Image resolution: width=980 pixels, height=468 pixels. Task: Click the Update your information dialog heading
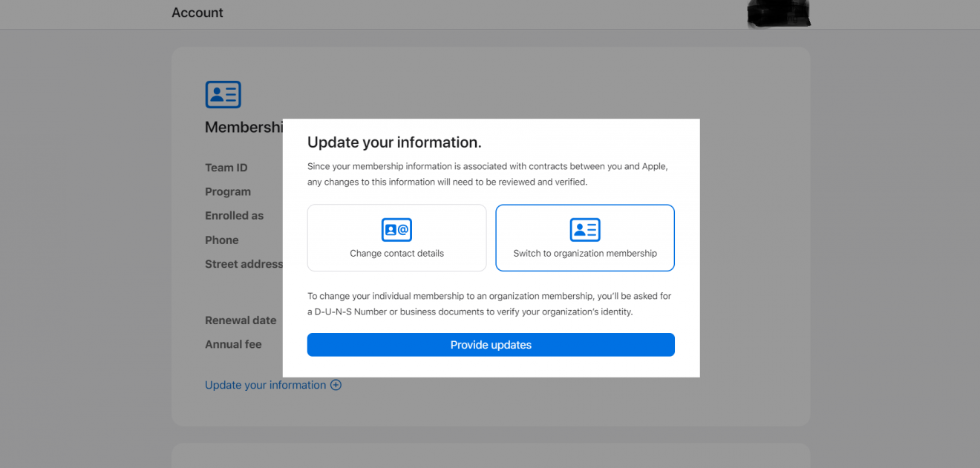pos(394,142)
